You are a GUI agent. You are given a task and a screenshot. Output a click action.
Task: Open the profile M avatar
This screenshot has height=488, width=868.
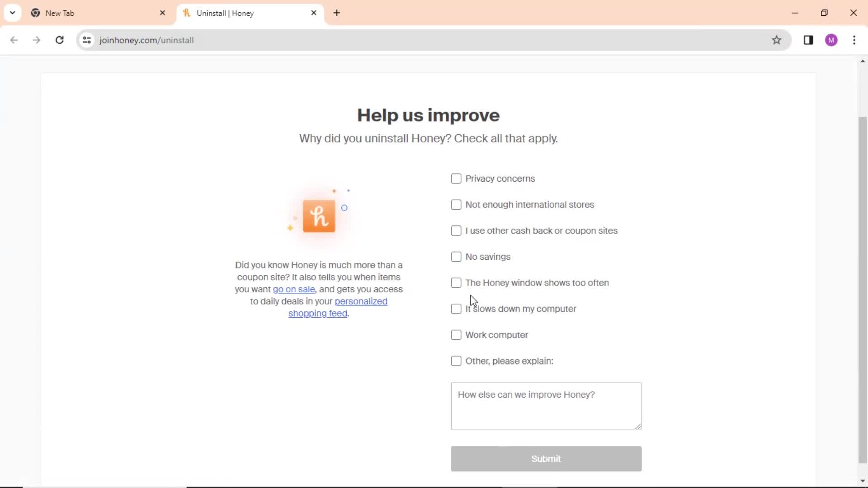(831, 40)
